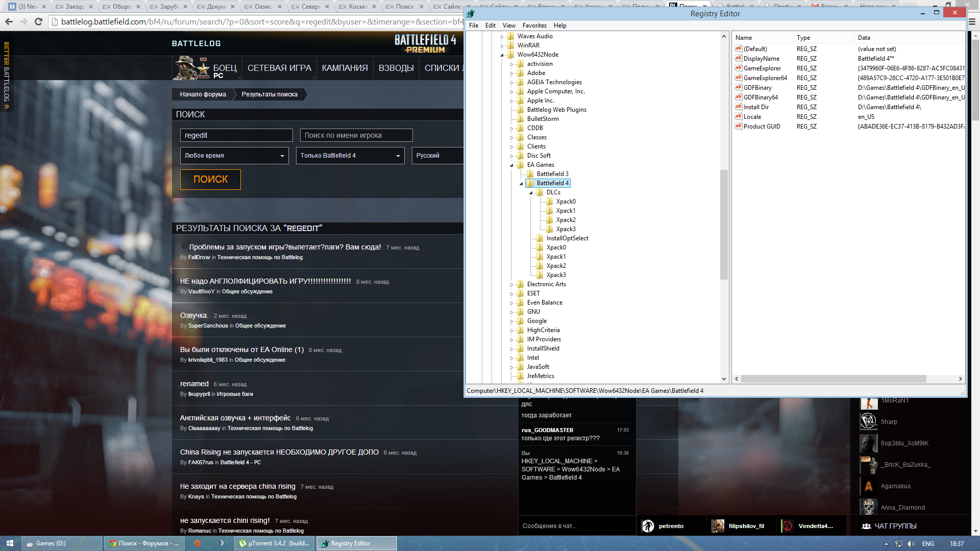Screen dimensions: 980x551
Task: Open the СЕТЕВАЯ ИГРА tab in Battlelog
Action: (279, 68)
